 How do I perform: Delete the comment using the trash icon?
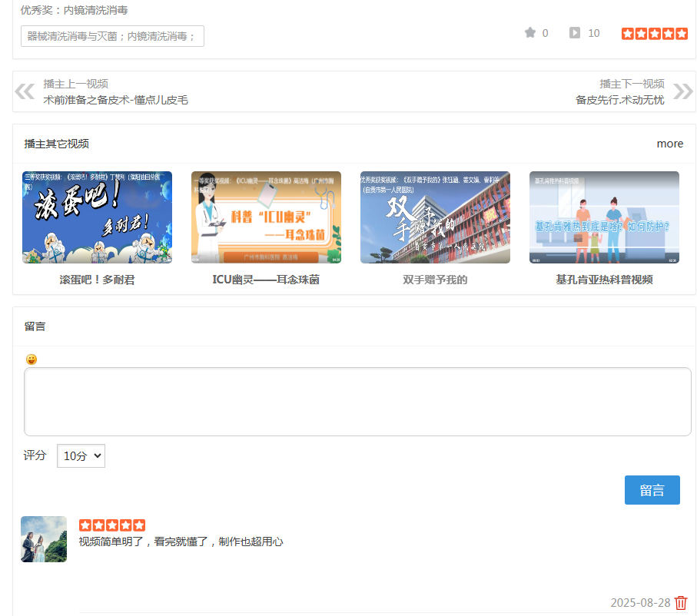tap(681, 603)
